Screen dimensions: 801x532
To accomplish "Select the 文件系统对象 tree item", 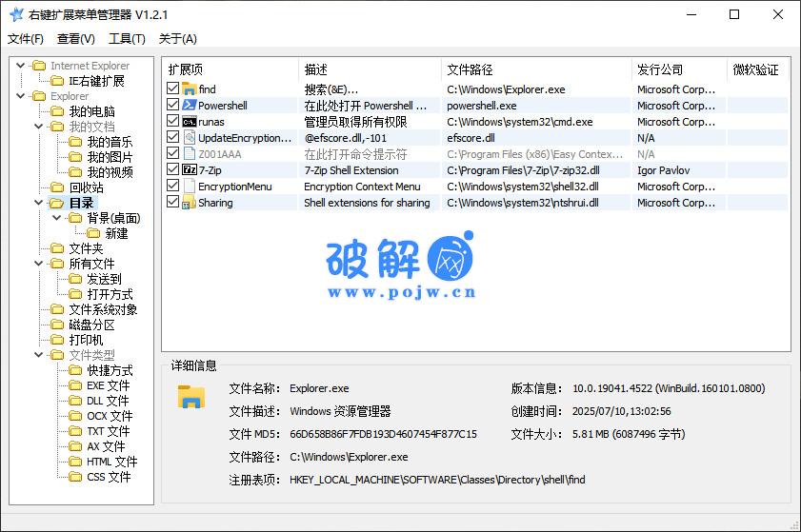I will (103, 309).
